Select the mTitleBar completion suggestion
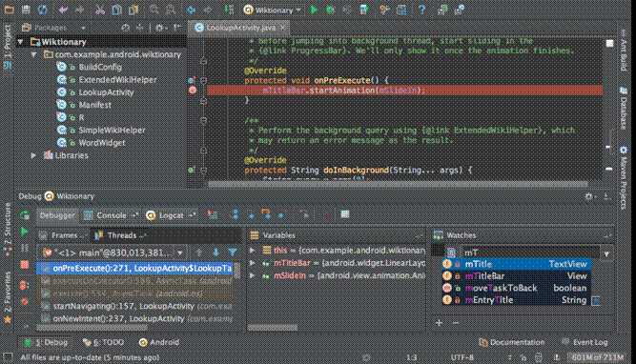 click(516, 276)
